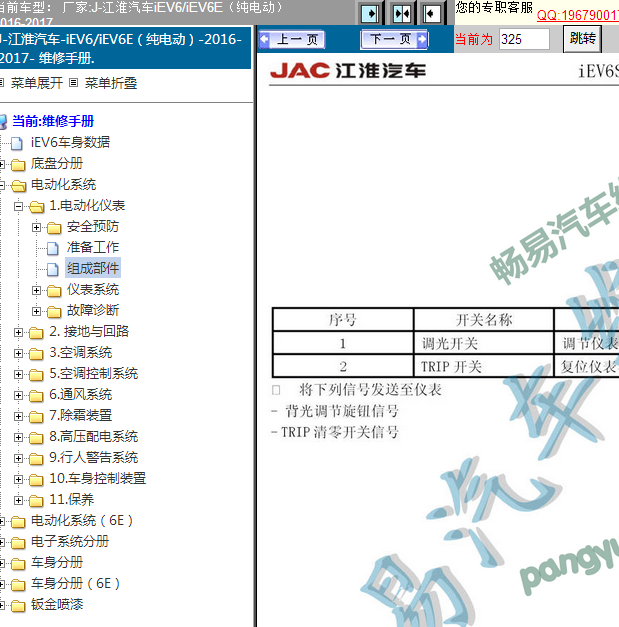
Task: Expand the 5.空调控制系统 folder
Action: [18, 374]
